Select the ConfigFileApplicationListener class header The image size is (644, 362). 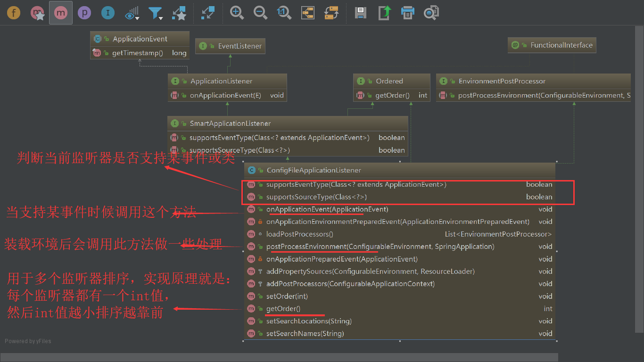400,170
